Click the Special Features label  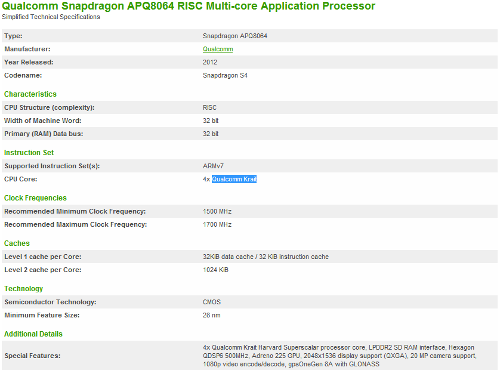pyautogui.click(x=32, y=356)
